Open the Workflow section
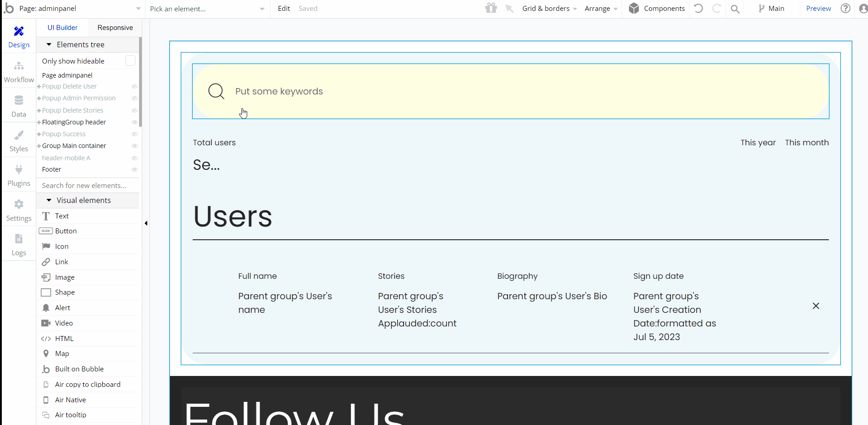Image resolution: width=868 pixels, height=425 pixels. point(19,73)
